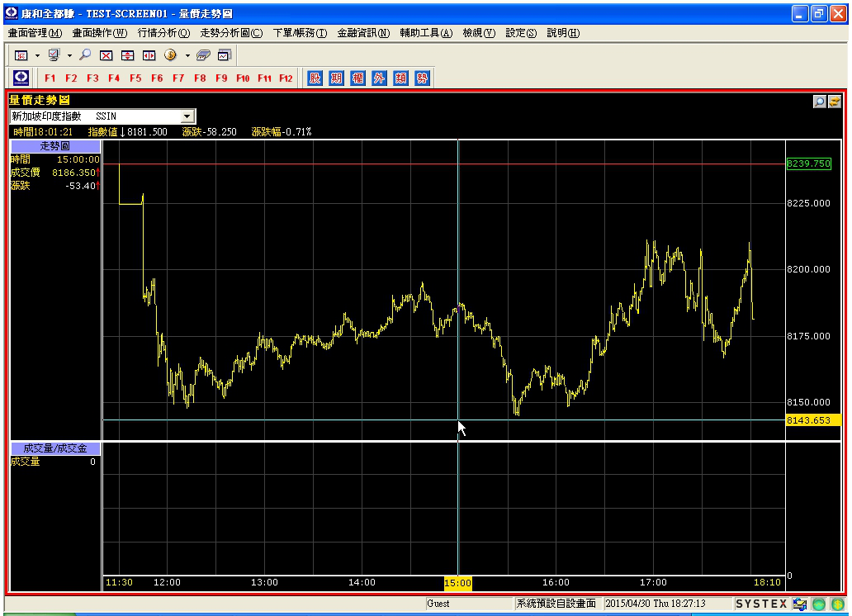Click the F2 shortcut button

point(71,78)
